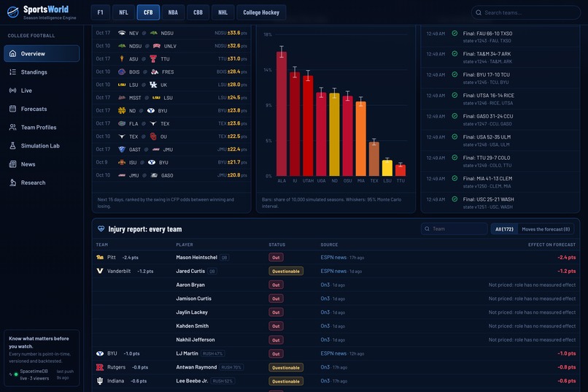Click check icon beside Final: TA&M 34-7 ARK
This screenshot has width=588, height=392.
click(x=454, y=53)
